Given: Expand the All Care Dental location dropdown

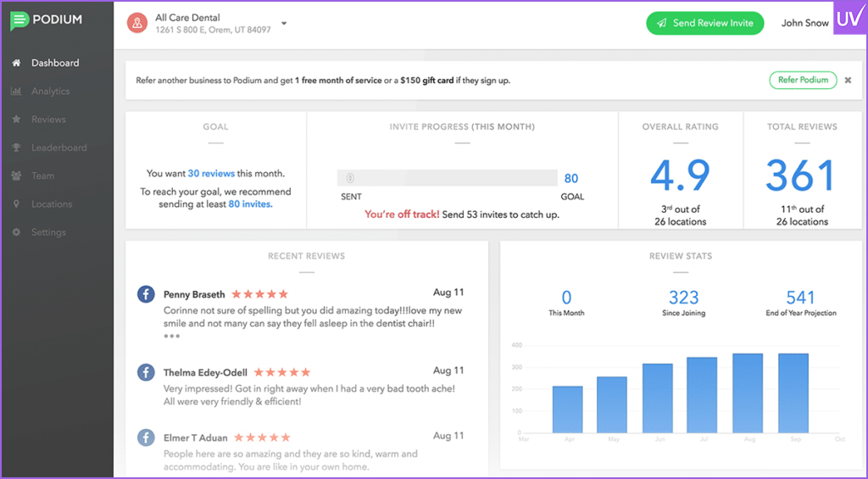Looking at the screenshot, I should [284, 23].
